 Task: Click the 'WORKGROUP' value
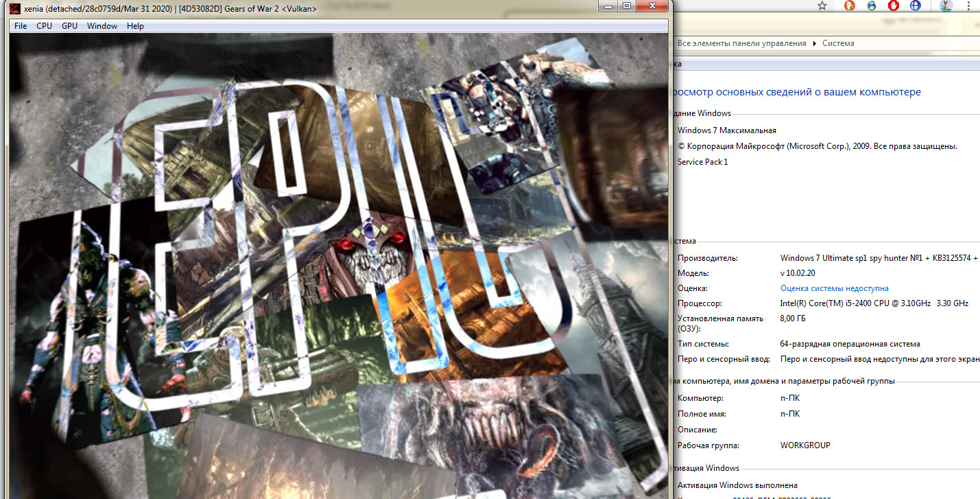[805, 445]
